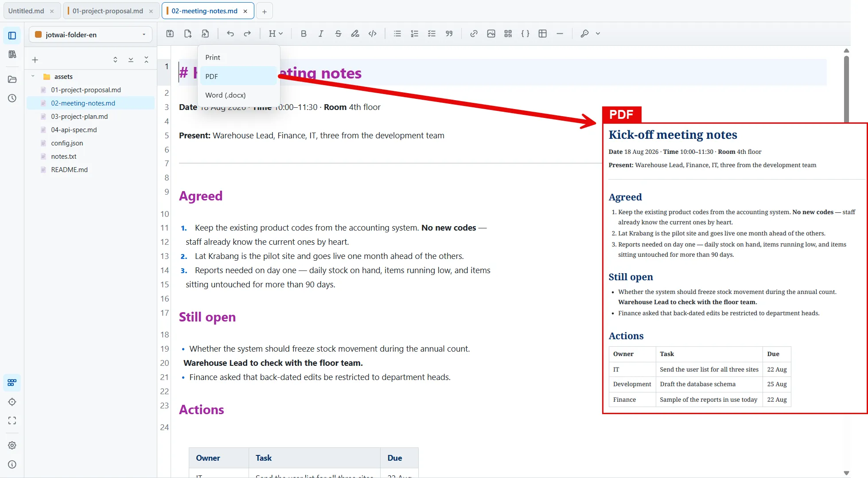Click the scrollbar up arrow
The height and width of the screenshot is (478, 868).
pos(846,51)
